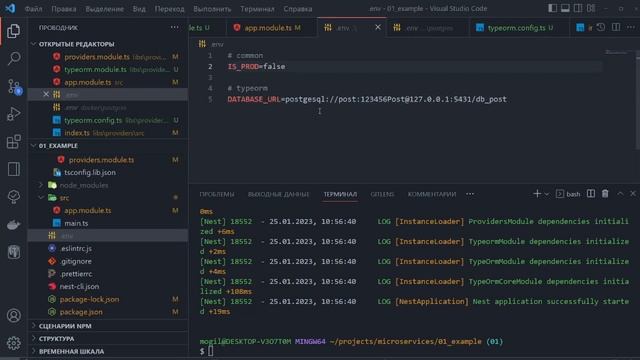
Task: Collapse the 01_EXAMPLE folder section
Action: [x=108, y=146]
